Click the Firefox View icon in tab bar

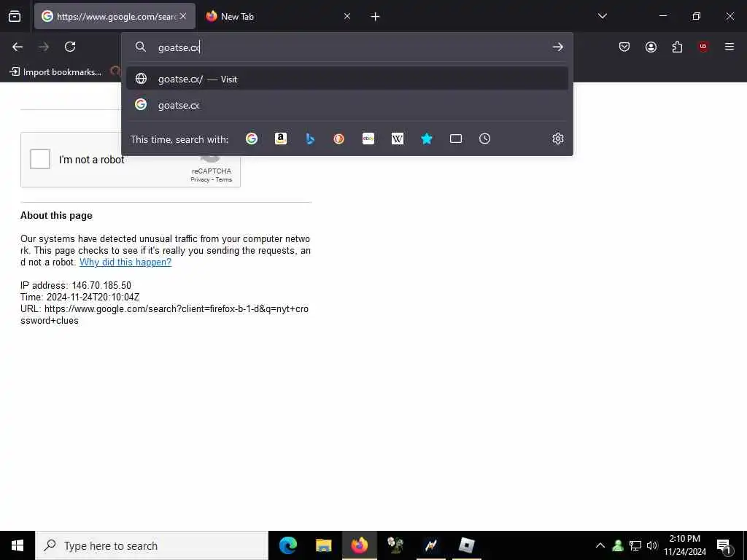pos(15,17)
